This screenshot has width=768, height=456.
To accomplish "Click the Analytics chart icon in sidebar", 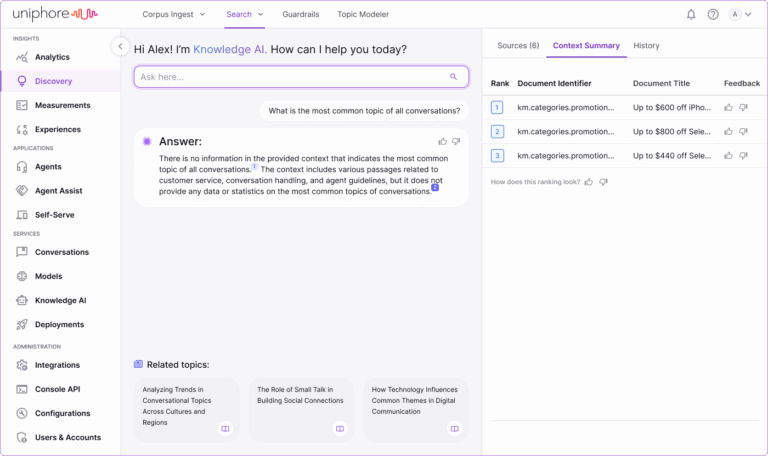I will (22, 57).
